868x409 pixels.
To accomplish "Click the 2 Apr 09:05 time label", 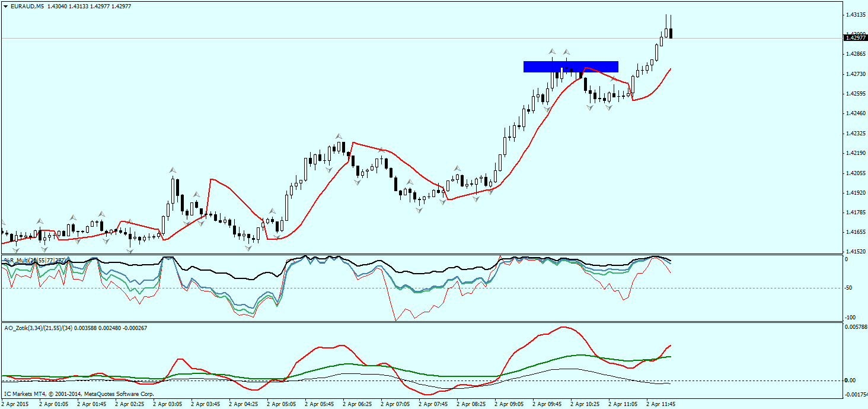I will coord(509,404).
